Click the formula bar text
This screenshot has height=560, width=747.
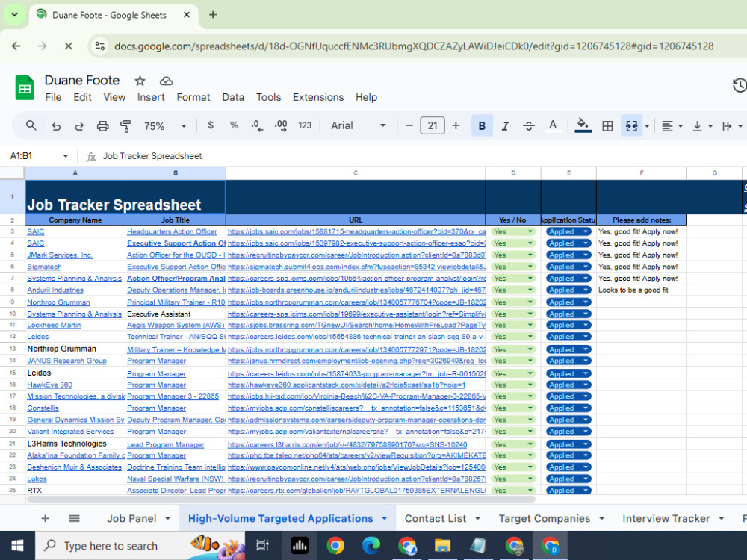(x=152, y=156)
